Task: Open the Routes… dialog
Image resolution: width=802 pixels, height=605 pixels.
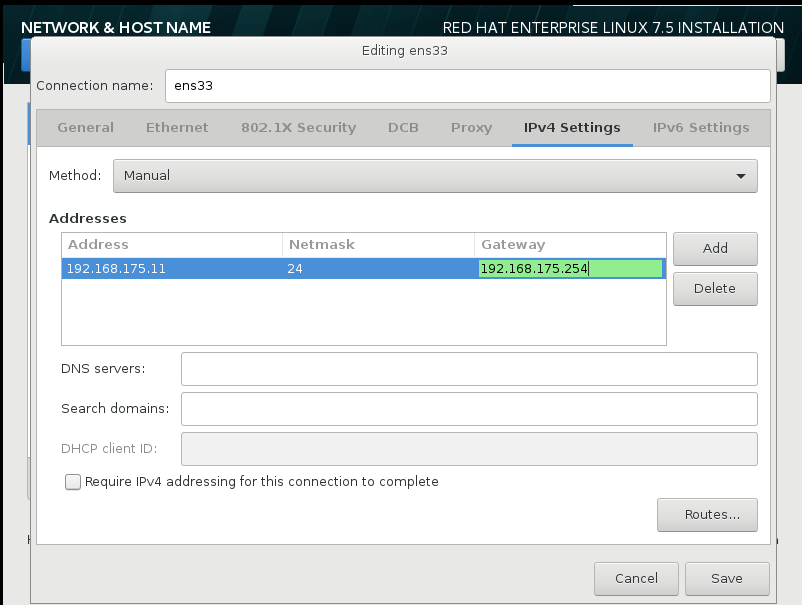Action: point(707,515)
